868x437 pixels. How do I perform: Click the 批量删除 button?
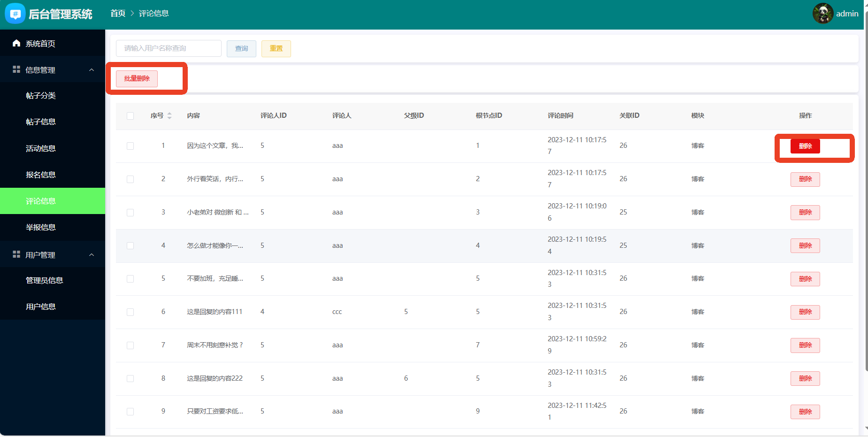click(x=137, y=78)
